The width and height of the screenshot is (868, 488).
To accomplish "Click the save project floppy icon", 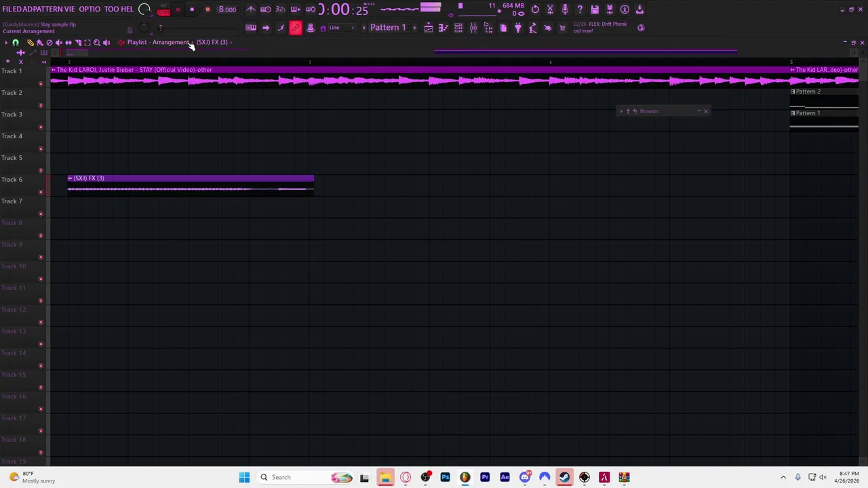I will pos(595,9).
